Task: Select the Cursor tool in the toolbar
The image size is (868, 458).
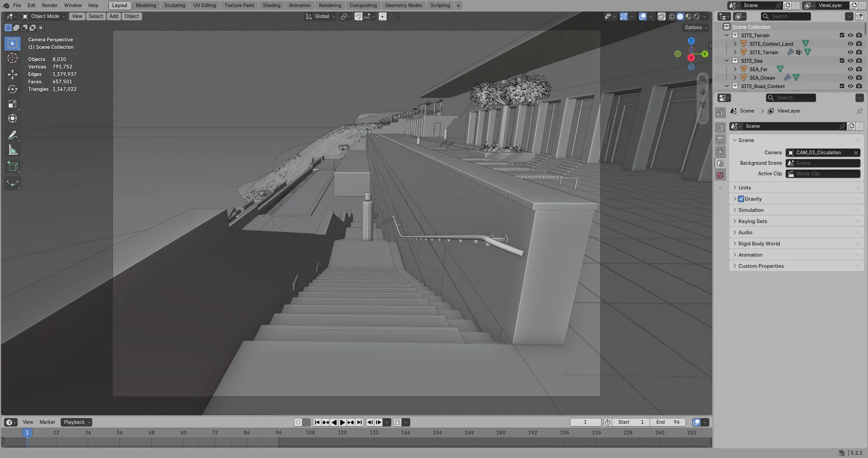Action: (x=13, y=58)
